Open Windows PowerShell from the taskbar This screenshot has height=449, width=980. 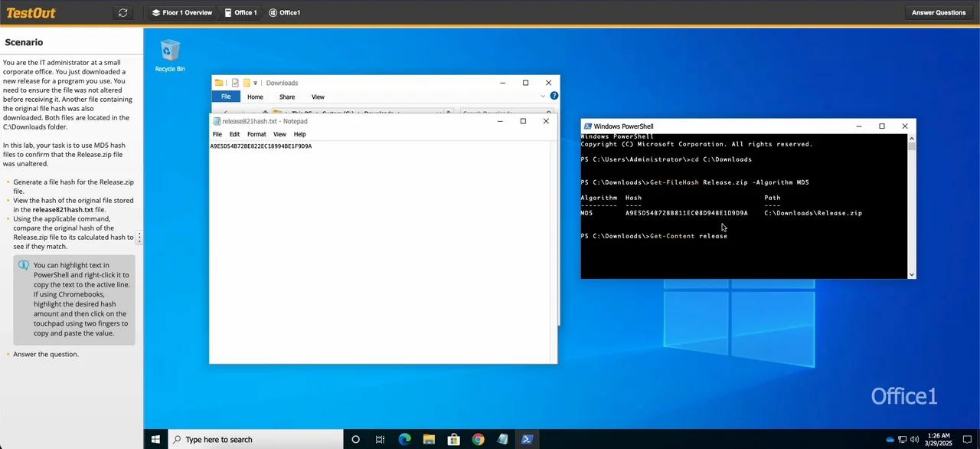527,439
